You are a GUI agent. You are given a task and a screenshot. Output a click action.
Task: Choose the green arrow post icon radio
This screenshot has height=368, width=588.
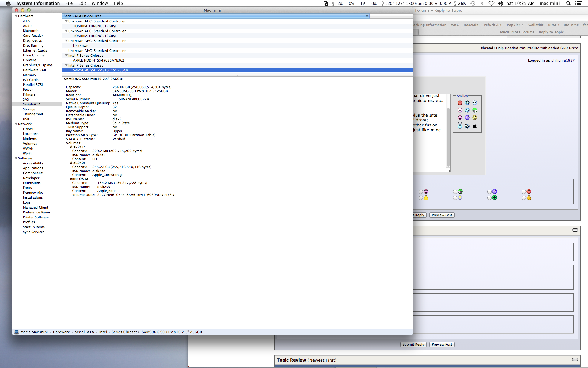point(489,198)
